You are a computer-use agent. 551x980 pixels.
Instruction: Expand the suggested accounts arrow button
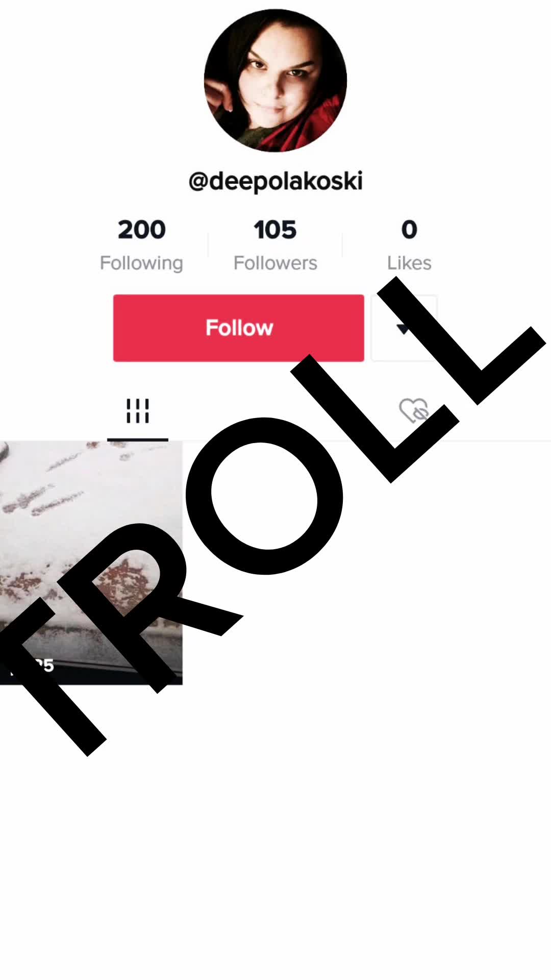click(x=404, y=328)
